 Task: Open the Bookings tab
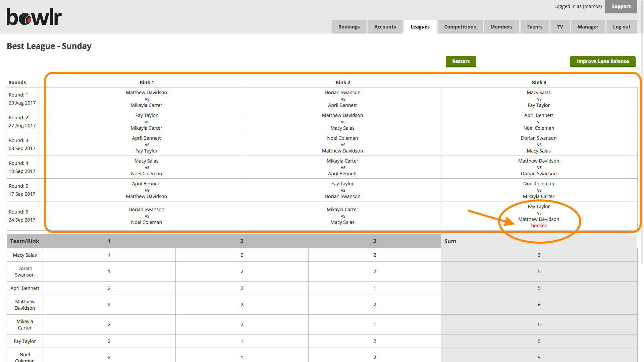tap(349, 27)
